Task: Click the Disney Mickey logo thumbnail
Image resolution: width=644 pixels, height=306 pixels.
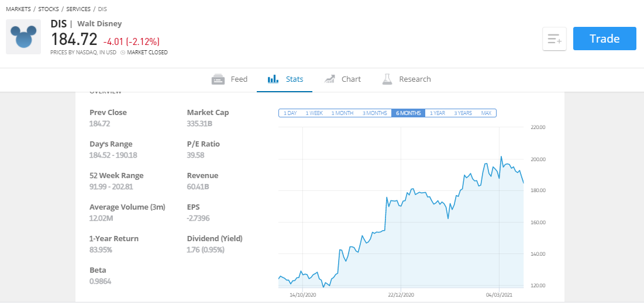Action: (x=23, y=37)
